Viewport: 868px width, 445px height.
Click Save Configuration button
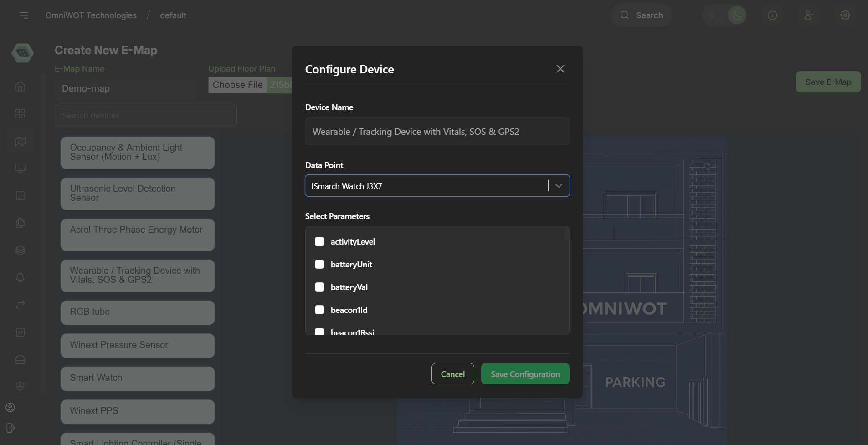pyautogui.click(x=525, y=374)
